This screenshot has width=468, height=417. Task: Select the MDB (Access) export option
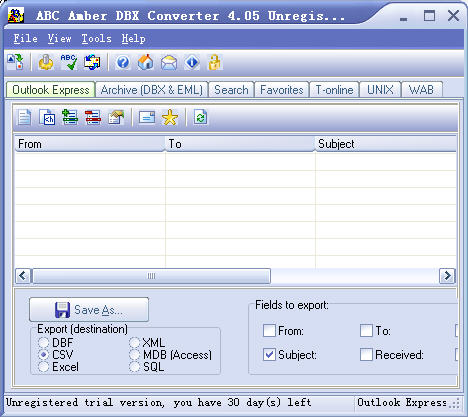tap(134, 355)
